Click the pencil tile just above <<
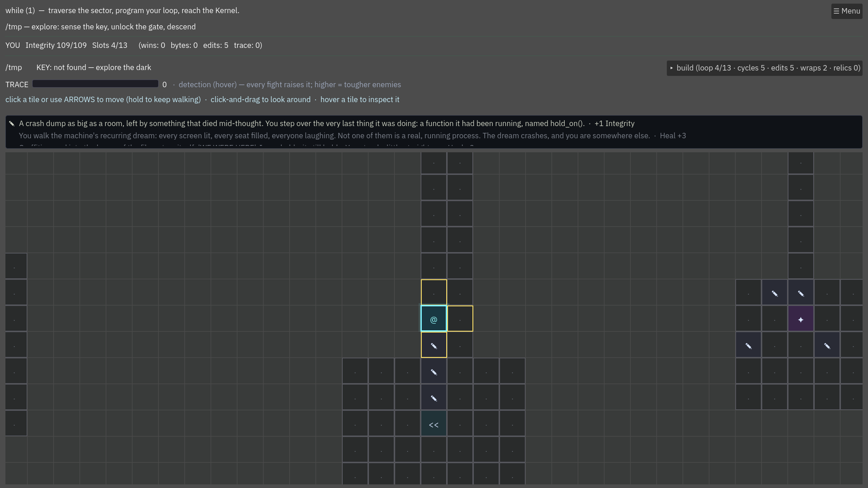868x488 pixels. coord(434,397)
